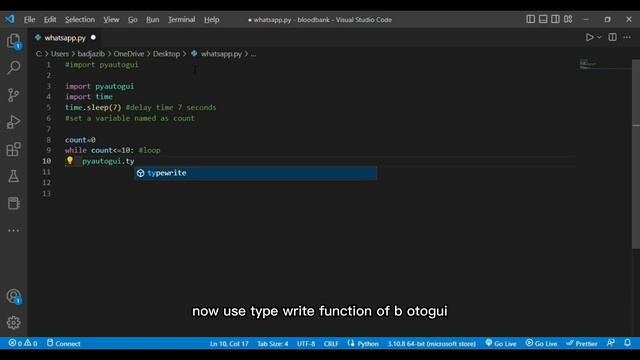Open the Explorer view in the activity bar
The width and height of the screenshot is (640, 360).
(x=13, y=41)
